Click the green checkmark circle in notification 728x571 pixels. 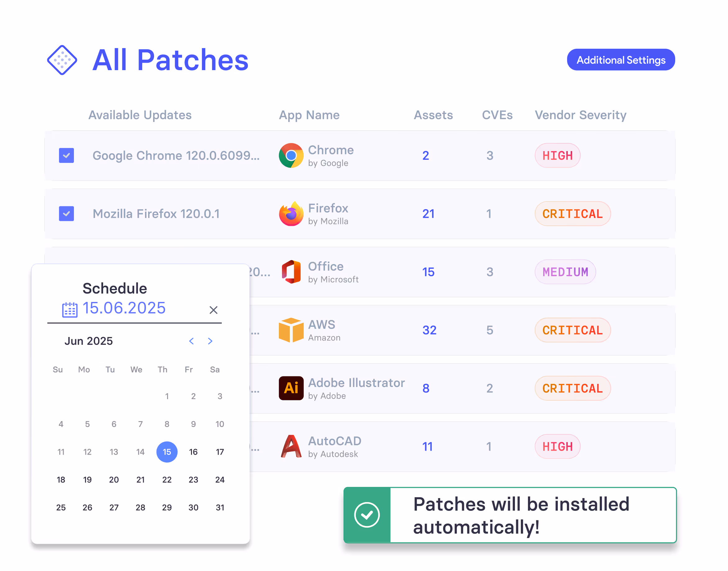click(x=367, y=515)
